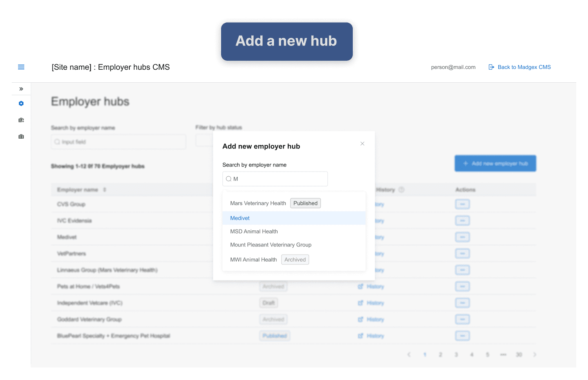Image resolution: width=588 pixels, height=380 pixels.
Task: Open History for Pets at Home / Vets4Pets
Action: point(371,286)
